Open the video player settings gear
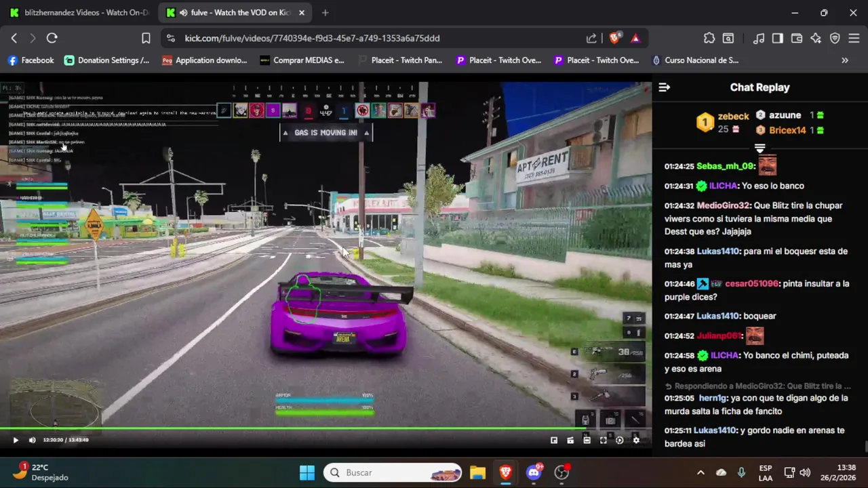Screen dimensions: 868x488 pyautogui.click(x=636, y=440)
